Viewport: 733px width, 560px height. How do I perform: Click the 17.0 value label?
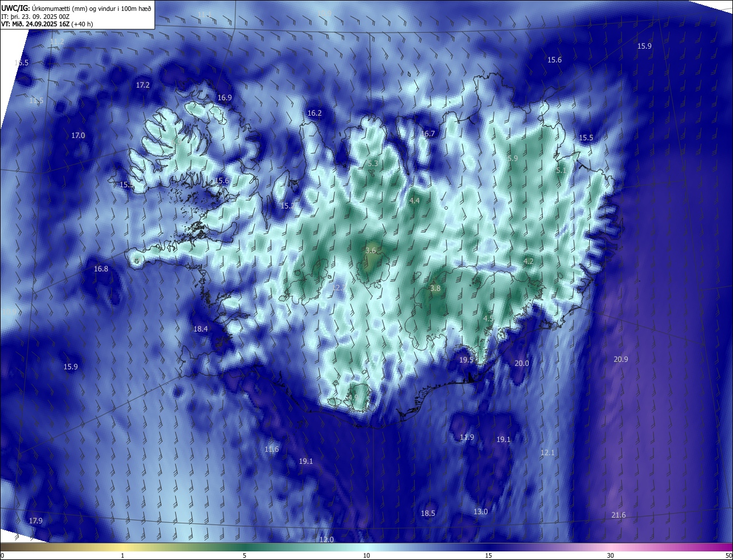[x=78, y=136]
